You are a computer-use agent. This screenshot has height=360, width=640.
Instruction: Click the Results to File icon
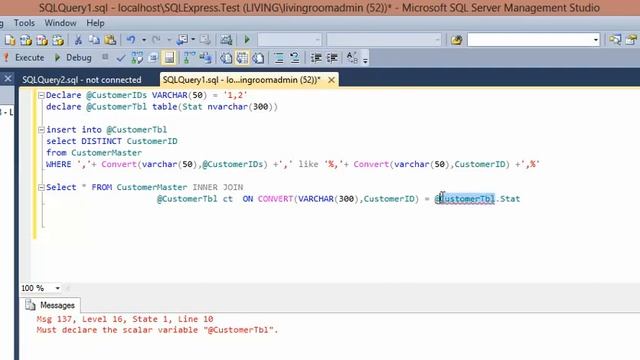click(258, 58)
